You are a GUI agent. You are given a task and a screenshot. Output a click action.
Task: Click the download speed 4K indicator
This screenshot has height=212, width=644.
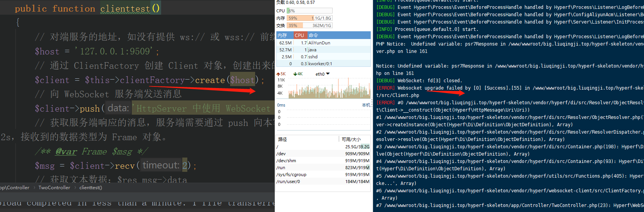[x=298, y=74]
